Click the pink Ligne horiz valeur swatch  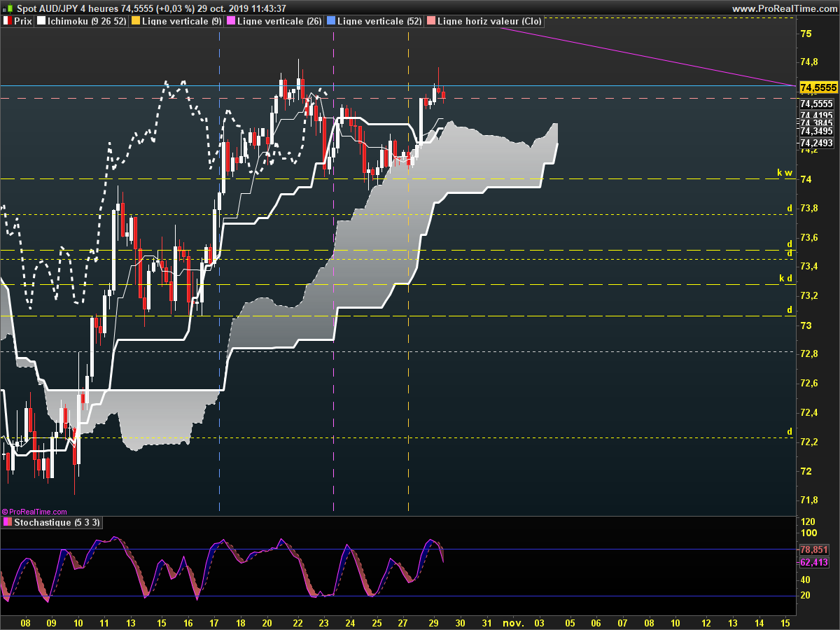click(x=431, y=22)
